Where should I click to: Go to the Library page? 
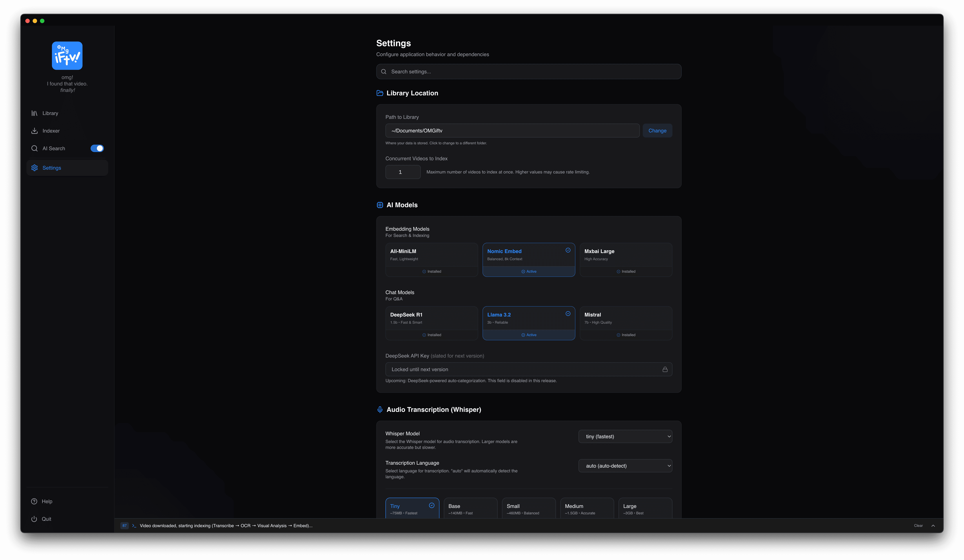tap(50, 113)
